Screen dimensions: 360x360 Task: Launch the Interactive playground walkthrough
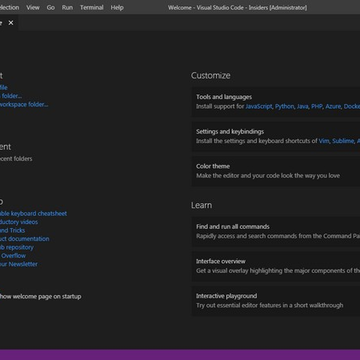coord(276,301)
